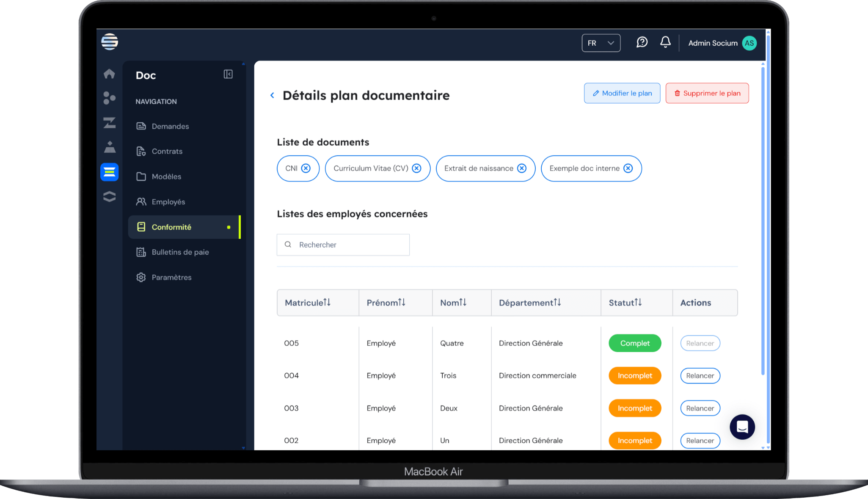The width and height of the screenshot is (868, 499).
Task: Open the notifications bell
Action: (x=665, y=42)
